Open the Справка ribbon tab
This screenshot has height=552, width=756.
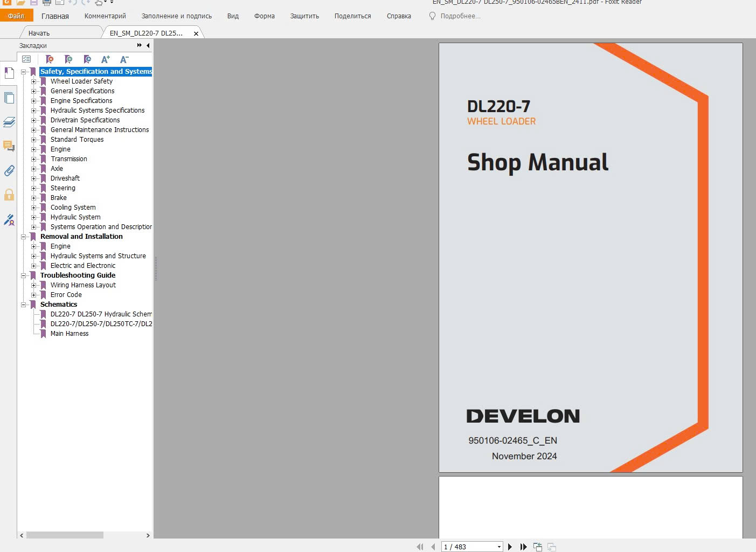[399, 16]
